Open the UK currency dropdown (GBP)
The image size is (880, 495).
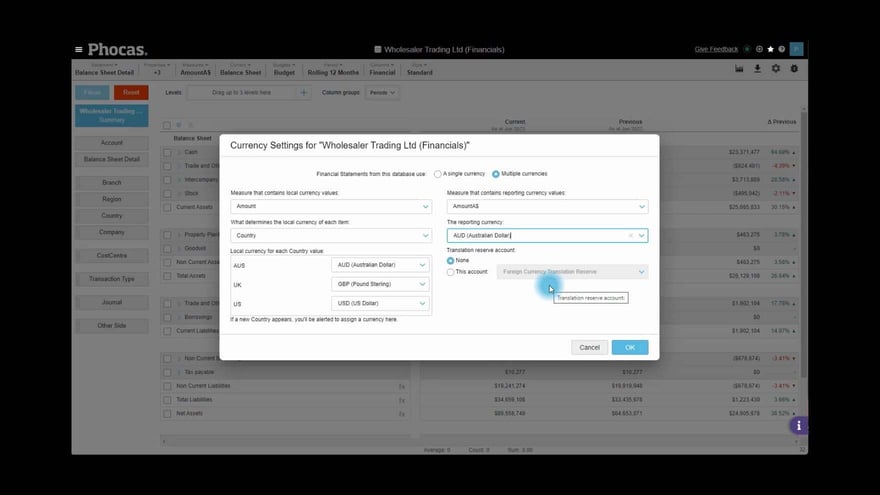pyautogui.click(x=380, y=285)
